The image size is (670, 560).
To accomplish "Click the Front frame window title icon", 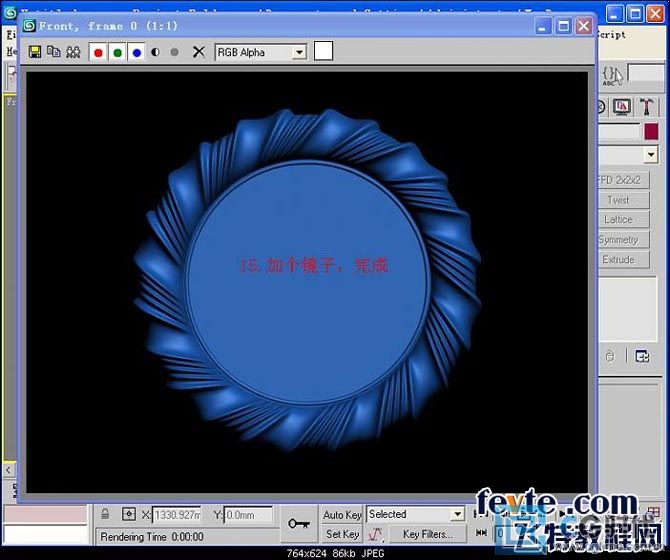I will click(29, 26).
